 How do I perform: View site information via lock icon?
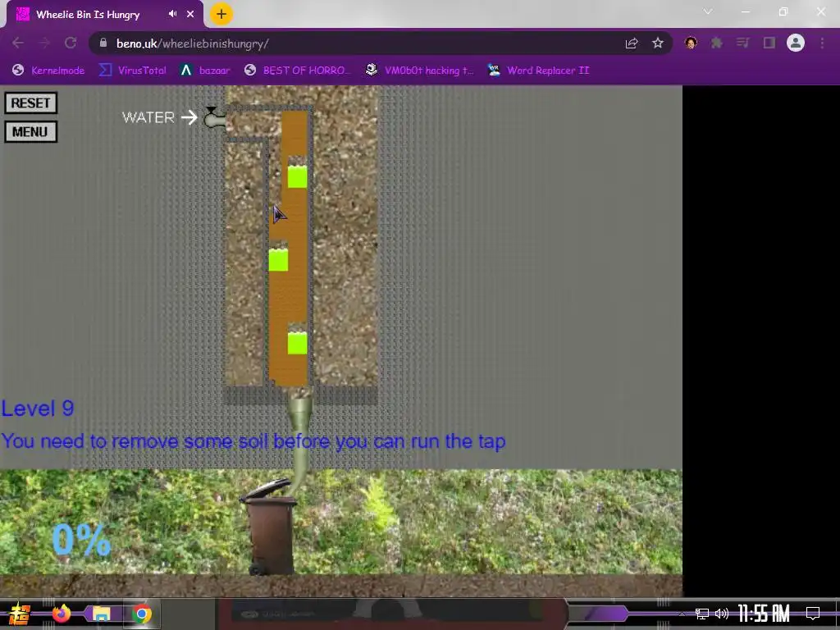tap(103, 43)
